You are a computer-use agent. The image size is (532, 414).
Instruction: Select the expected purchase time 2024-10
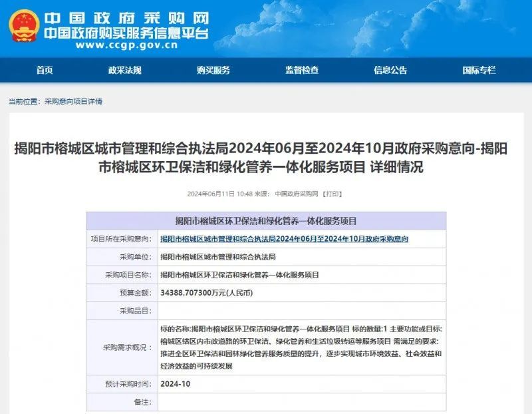pos(176,384)
